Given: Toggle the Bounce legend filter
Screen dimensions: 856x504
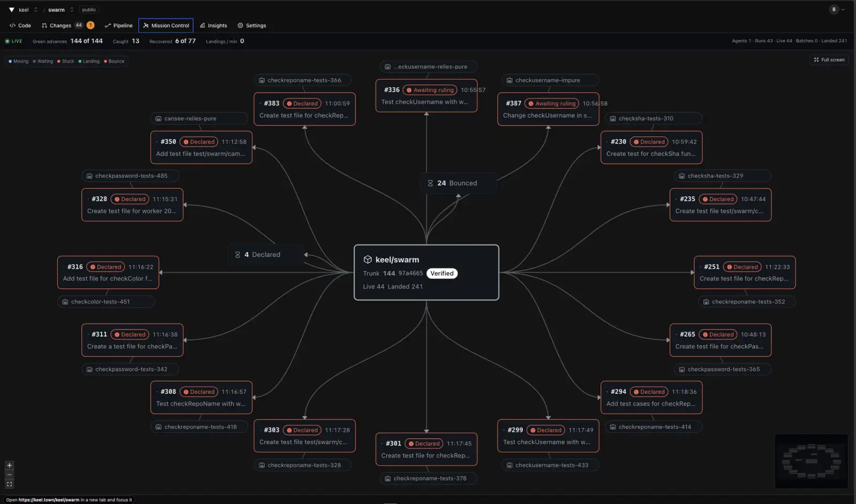Looking at the screenshot, I should (x=114, y=62).
